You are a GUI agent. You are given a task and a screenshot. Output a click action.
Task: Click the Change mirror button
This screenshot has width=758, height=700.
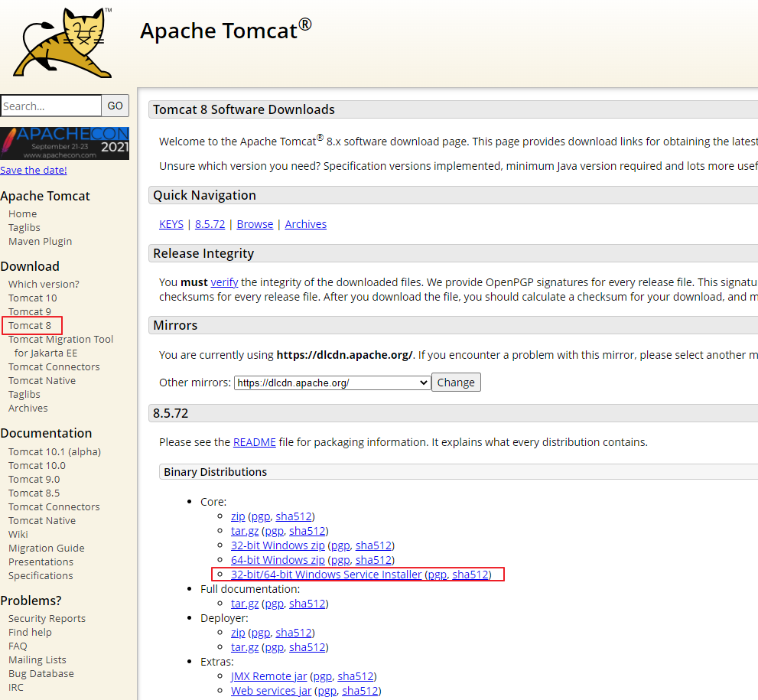pos(456,383)
